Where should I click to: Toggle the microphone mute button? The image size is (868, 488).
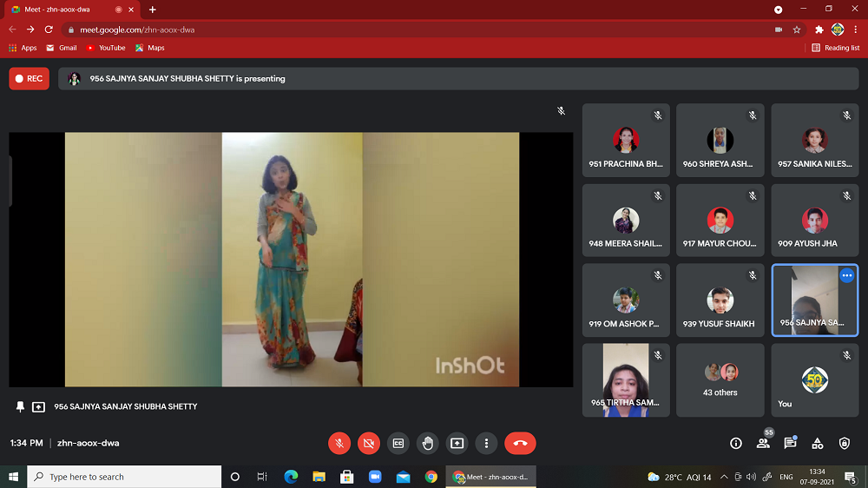pos(339,443)
